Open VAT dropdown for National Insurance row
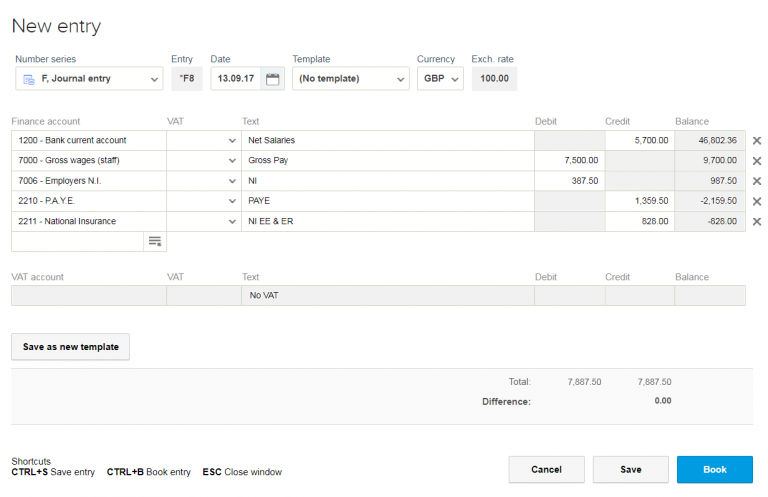This screenshot has width=768, height=497. point(232,222)
